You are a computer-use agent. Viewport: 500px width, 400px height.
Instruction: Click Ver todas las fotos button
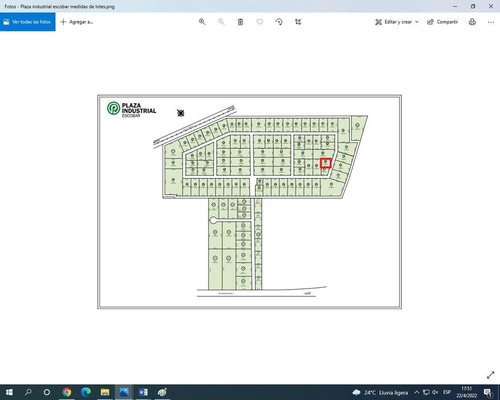tap(28, 22)
